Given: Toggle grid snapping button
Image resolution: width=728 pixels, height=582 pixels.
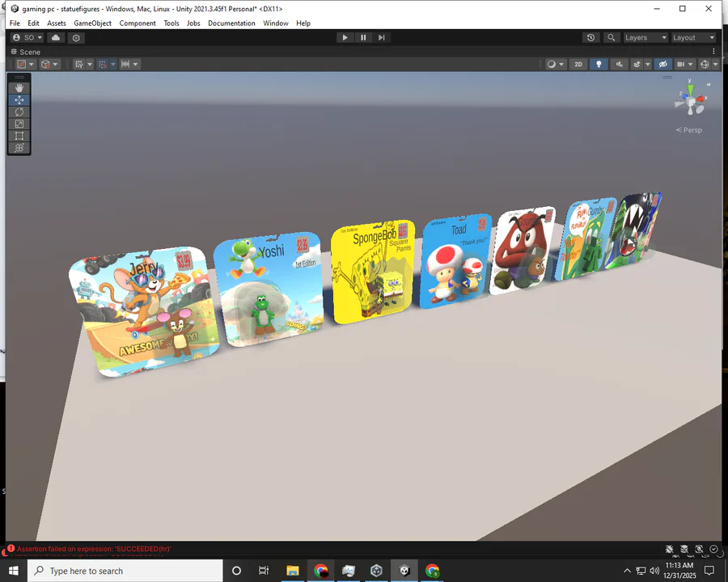Looking at the screenshot, I should 103,64.
